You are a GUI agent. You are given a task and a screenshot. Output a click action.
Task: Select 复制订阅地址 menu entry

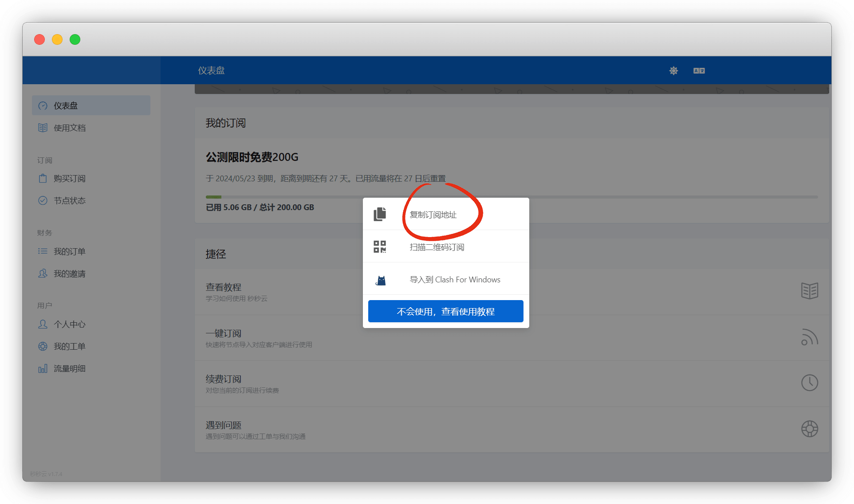click(x=433, y=215)
